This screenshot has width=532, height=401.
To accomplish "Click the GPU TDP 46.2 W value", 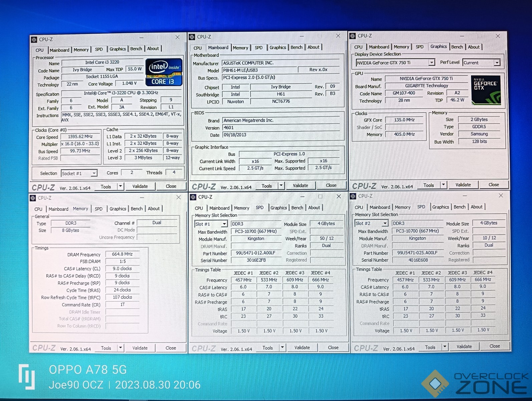I will [x=457, y=100].
